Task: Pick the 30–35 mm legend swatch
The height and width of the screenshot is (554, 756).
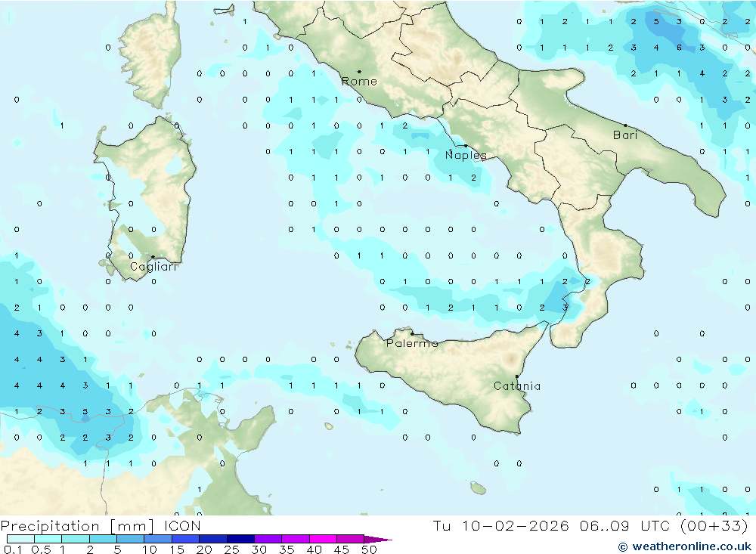Action: point(268,539)
